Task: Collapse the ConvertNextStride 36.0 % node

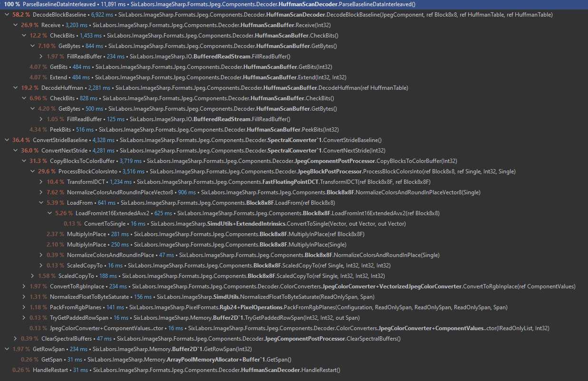Action: pyautogui.click(x=15, y=151)
